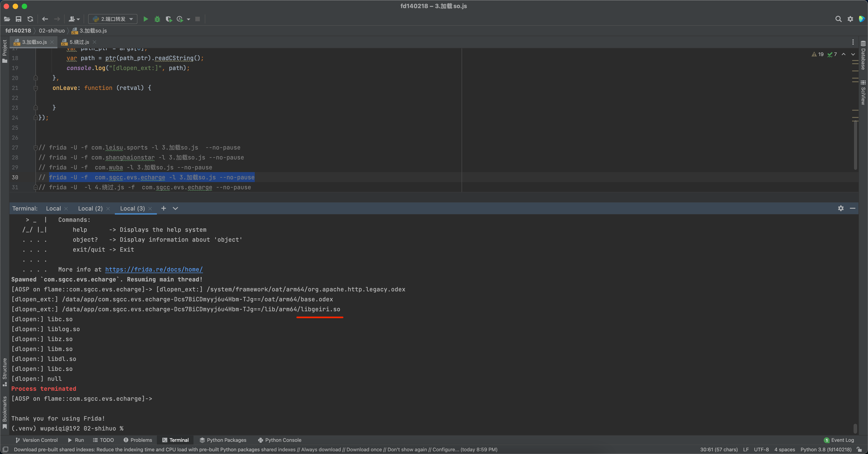Open the Terminal tool window button
The height and width of the screenshot is (454, 868).
tap(176, 440)
